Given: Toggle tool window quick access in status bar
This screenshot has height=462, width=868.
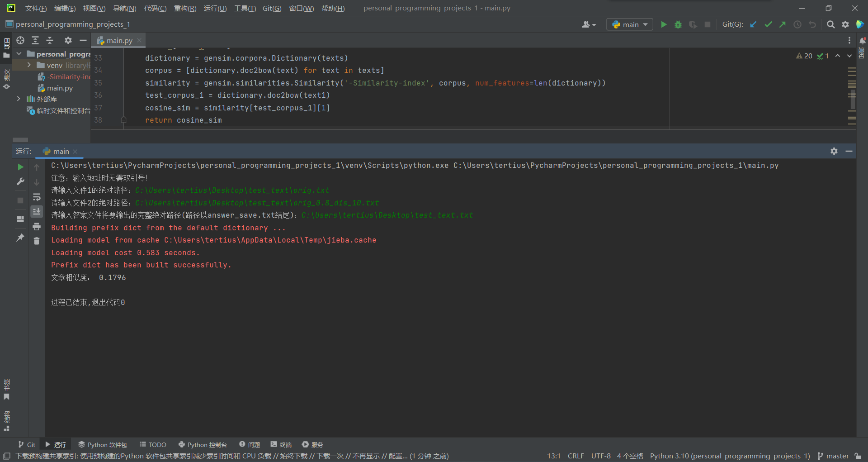Looking at the screenshot, I should (7, 456).
